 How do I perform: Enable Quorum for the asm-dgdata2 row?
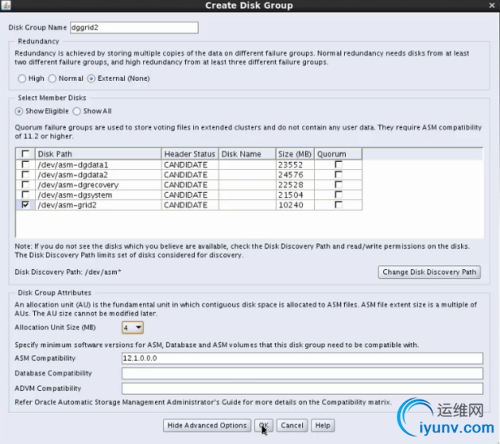click(x=338, y=174)
